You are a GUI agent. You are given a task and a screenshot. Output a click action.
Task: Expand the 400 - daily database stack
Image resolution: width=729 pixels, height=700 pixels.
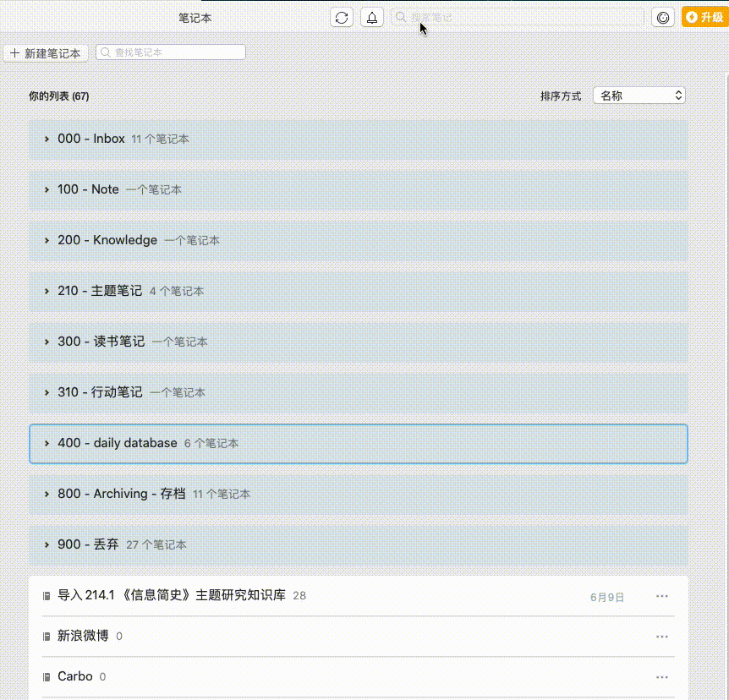coord(47,443)
